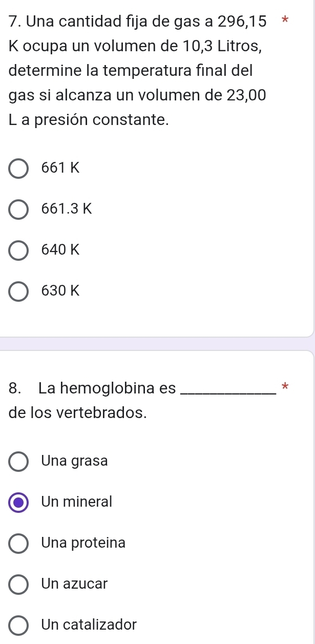Screen dimensions: 315x644
Task: Choose the 640 K radio button
Action: tap(18, 251)
